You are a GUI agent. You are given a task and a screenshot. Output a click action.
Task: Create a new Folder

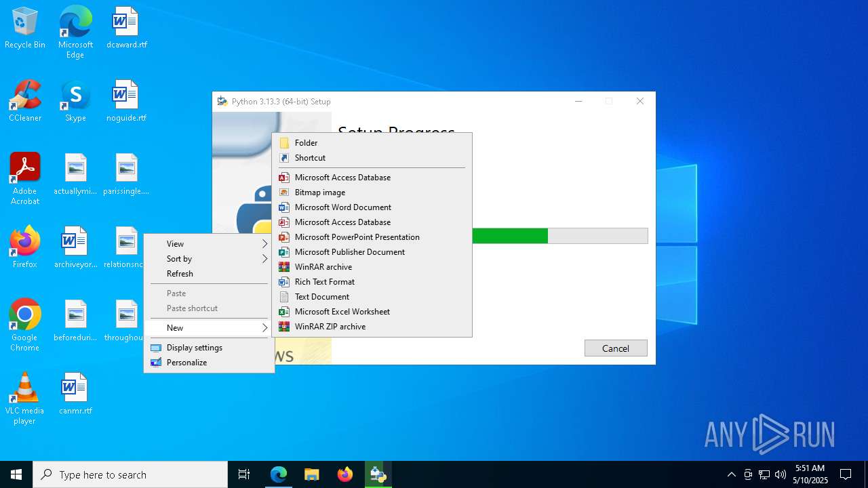click(372, 143)
